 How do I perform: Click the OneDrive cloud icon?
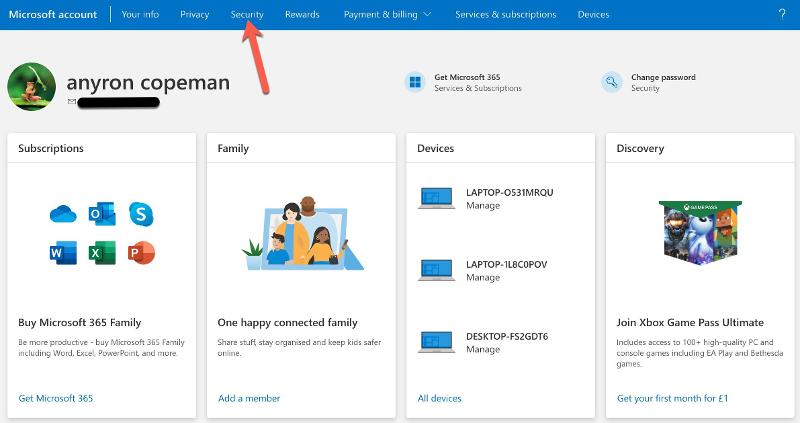(63, 214)
